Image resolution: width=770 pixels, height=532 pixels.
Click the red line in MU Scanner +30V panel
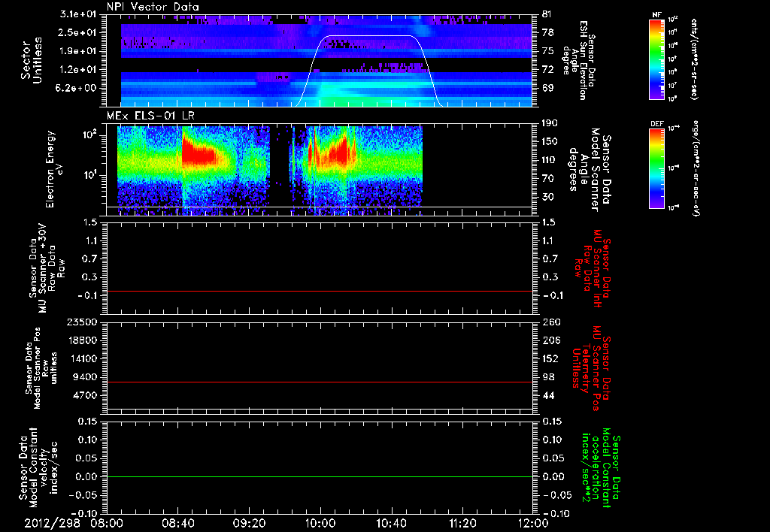click(x=319, y=291)
